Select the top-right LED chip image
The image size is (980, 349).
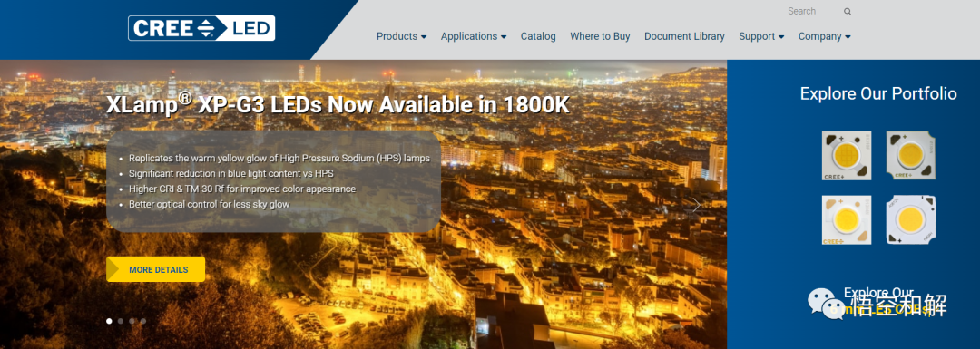(x=911, y=155)
